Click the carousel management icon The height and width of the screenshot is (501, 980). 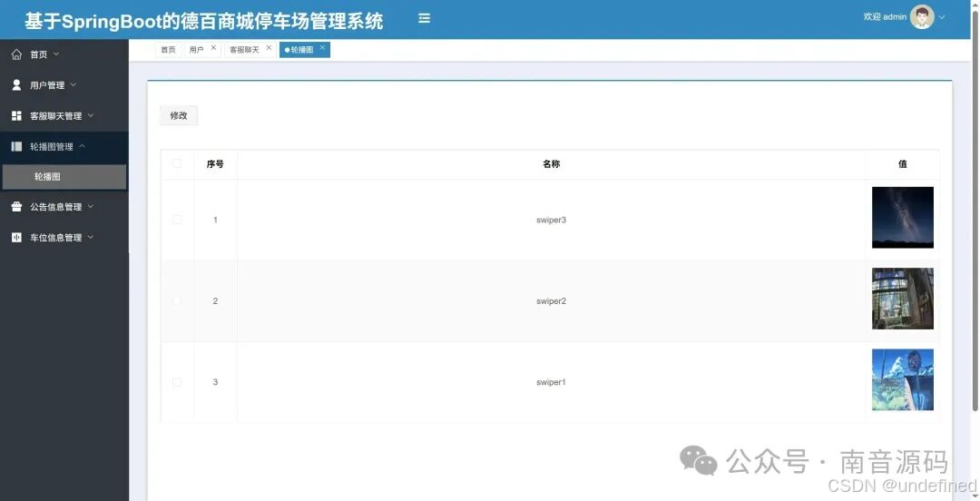pos(17,146)
